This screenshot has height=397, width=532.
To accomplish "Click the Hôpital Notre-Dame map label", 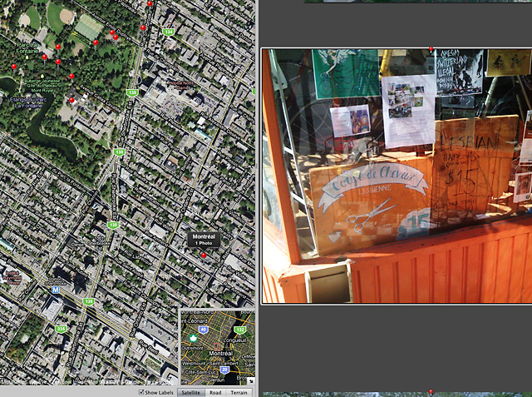I will tap(181, 83).
